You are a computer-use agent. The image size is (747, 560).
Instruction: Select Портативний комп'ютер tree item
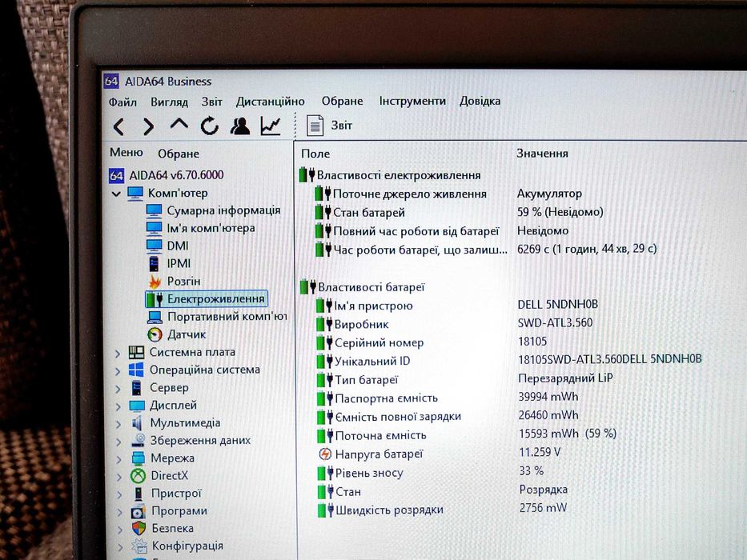pyautogui.click(x=217, y=317)
